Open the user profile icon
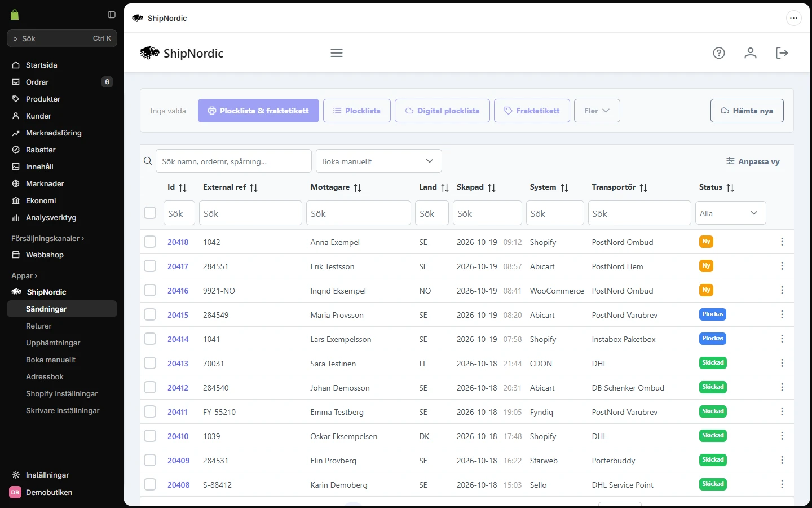This screenshot has height=508, width=812. (x=751, y=53)
